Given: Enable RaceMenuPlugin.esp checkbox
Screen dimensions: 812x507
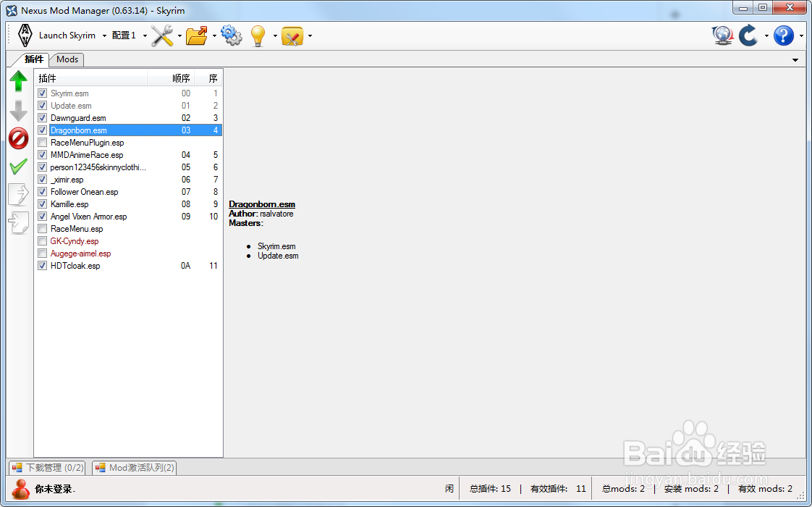Looking at the screenshot, I should (43, 143).
